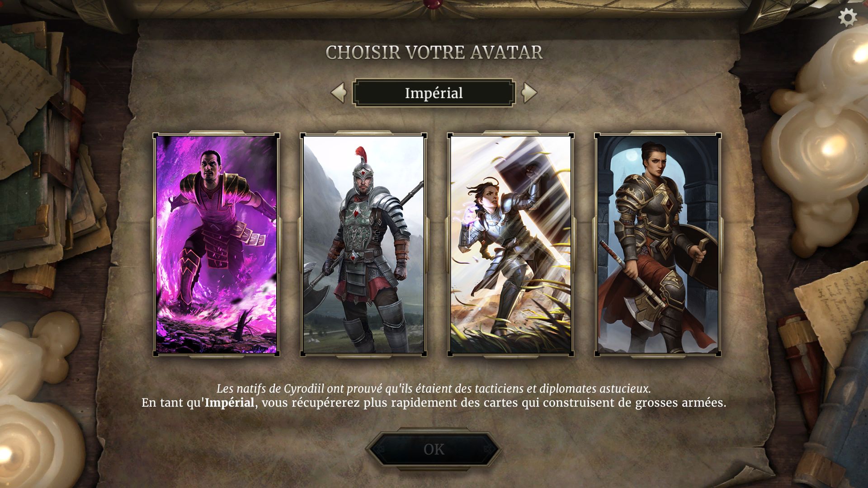Click the bold 'Impérial' word in the description
The image size is (868, 488).
click(x=229, y=402)
